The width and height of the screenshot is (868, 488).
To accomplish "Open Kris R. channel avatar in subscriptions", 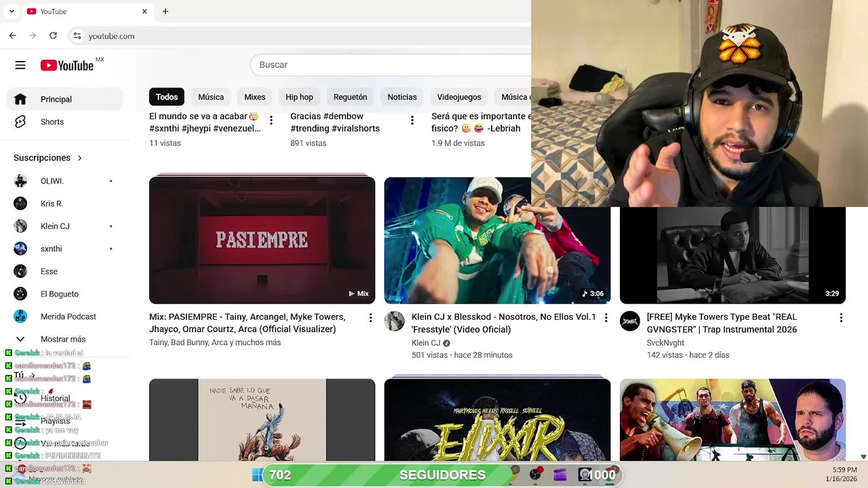I will click(x=20, y=203).
